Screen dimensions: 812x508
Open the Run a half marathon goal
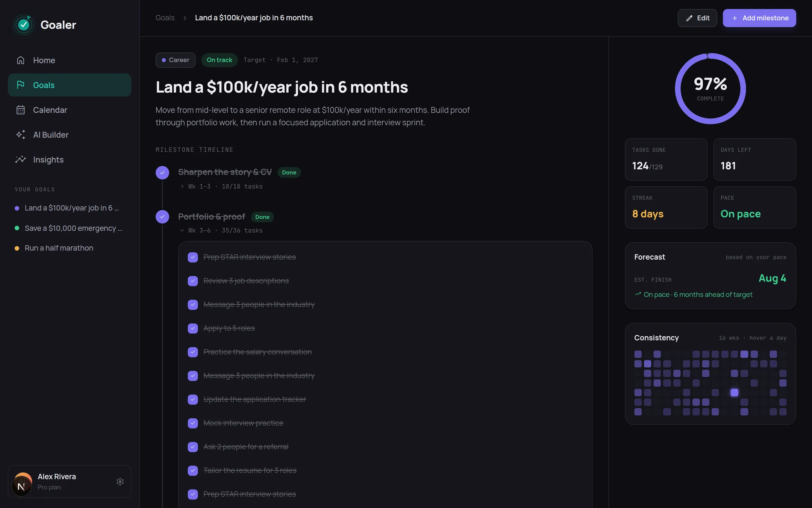click(x=70, y=248)
